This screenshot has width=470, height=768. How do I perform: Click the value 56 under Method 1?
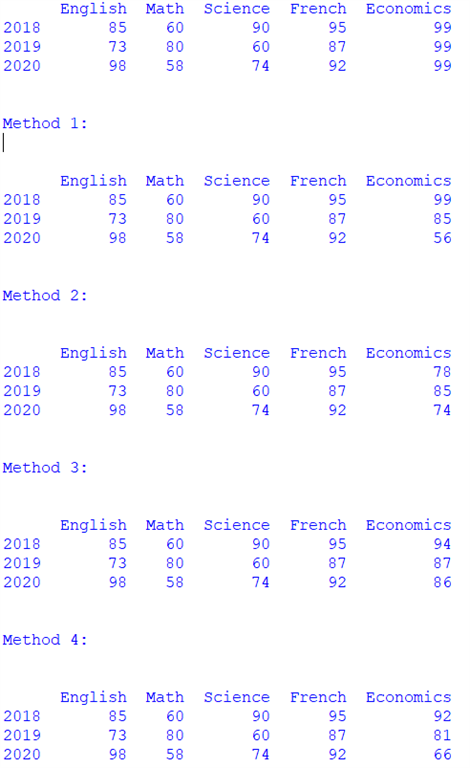pyautogui.click(x=442, y=239)
